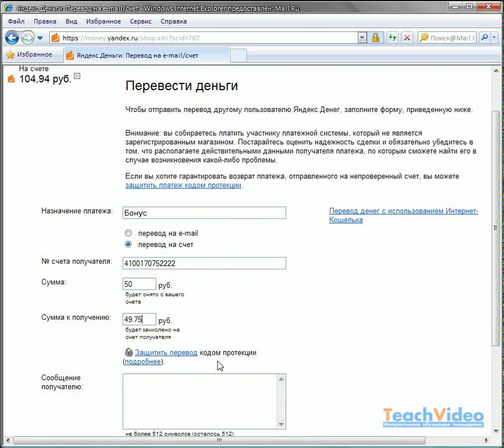This screenshot has height=448, width=504.
Task: Select перевод на e-mail radio button
Action: [x=128, y=233]
